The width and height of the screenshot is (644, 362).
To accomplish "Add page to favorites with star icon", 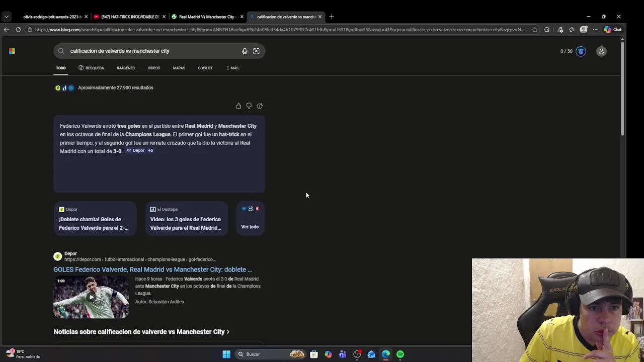I will pos(535,30).
